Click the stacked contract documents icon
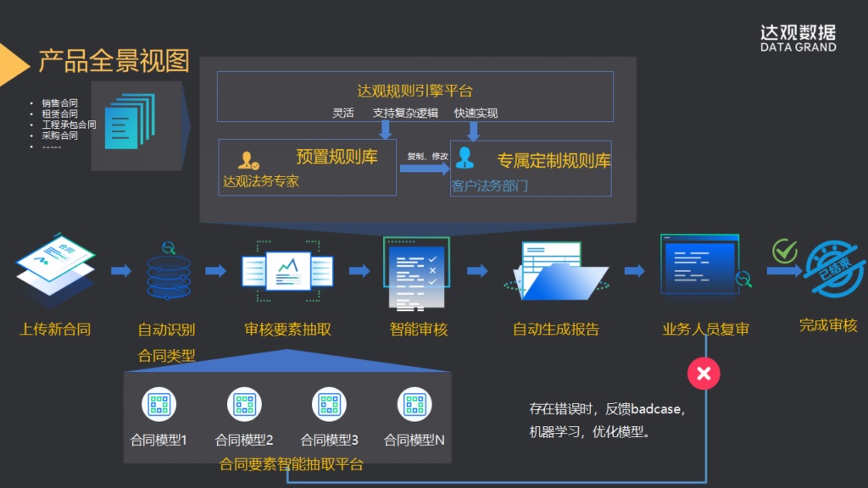The width and height of the screenshot is (868, 488). click(129, 122)
